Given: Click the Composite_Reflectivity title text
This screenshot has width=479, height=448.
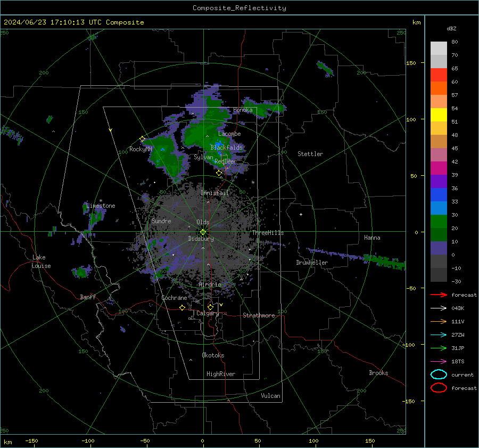Looking at the screenshot, I should pyautogui.click(x=240, y=8).
